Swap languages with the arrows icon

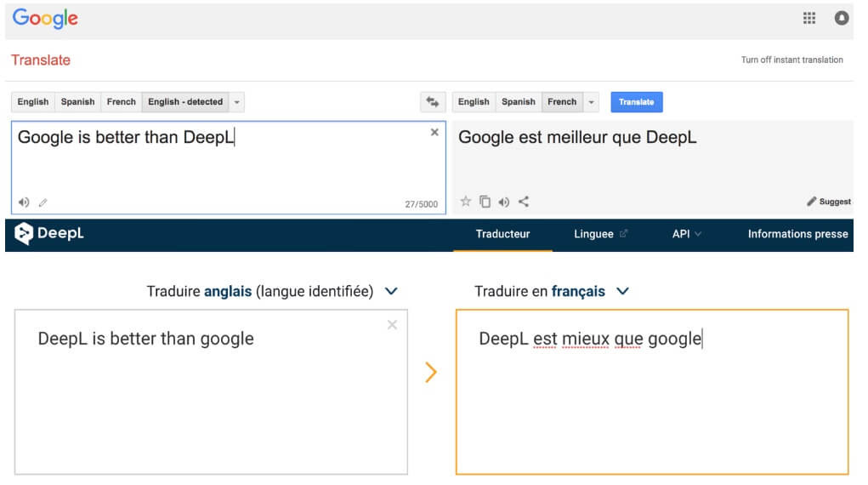coord(433,102)
